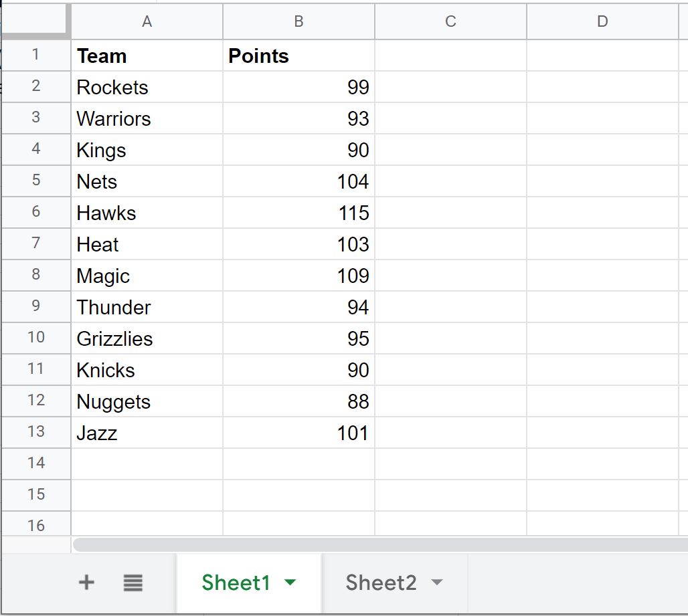Select the Jazz points value 101

point(298,433)
